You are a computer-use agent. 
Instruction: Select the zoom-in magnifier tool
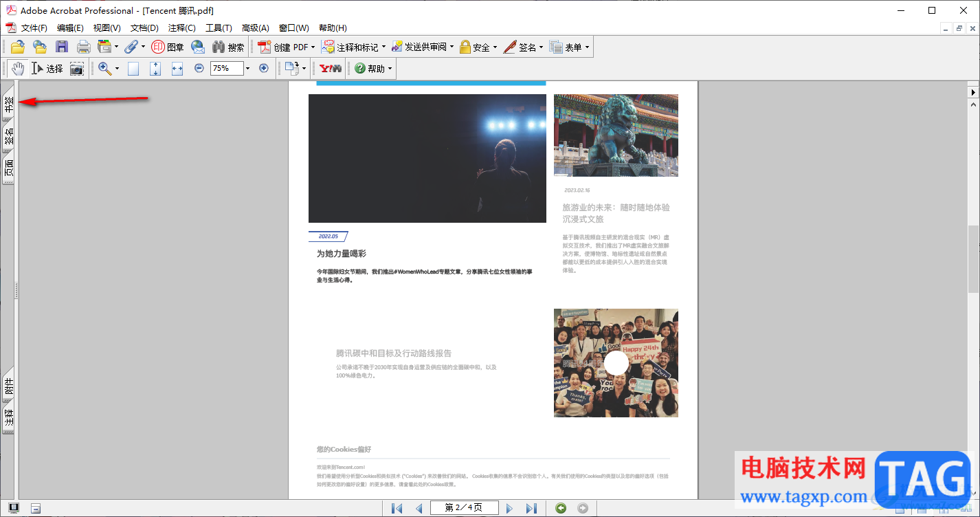click(x=104, y=68)
